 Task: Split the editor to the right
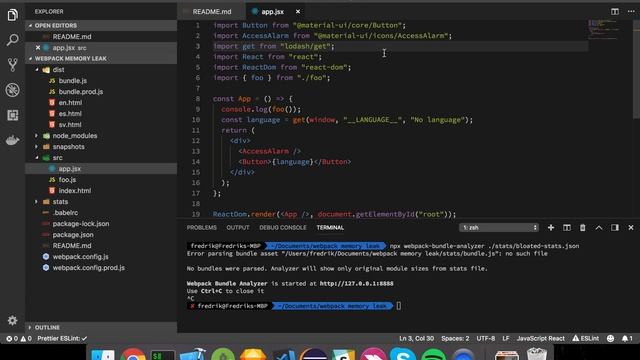pos(615,11)
